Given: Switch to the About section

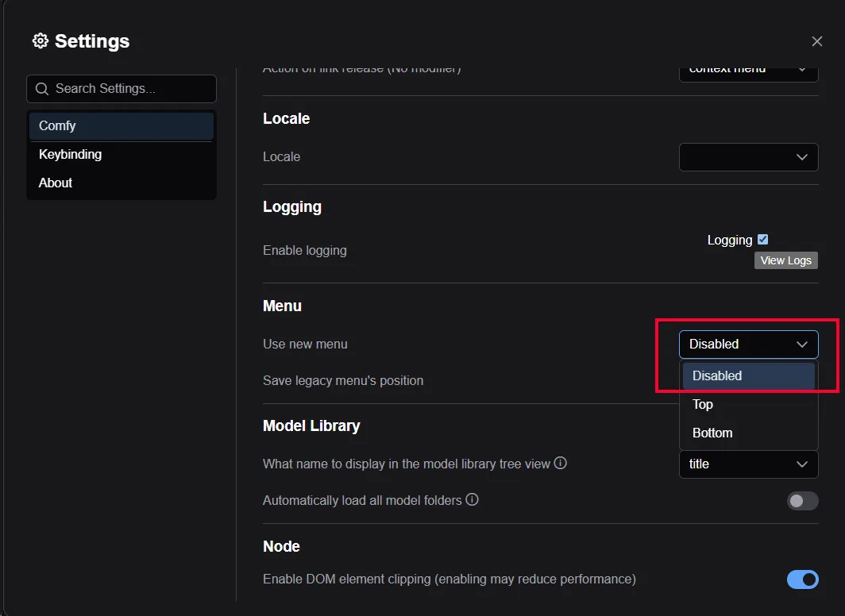Looking at the screenshot, I should [x=56, y=183].
